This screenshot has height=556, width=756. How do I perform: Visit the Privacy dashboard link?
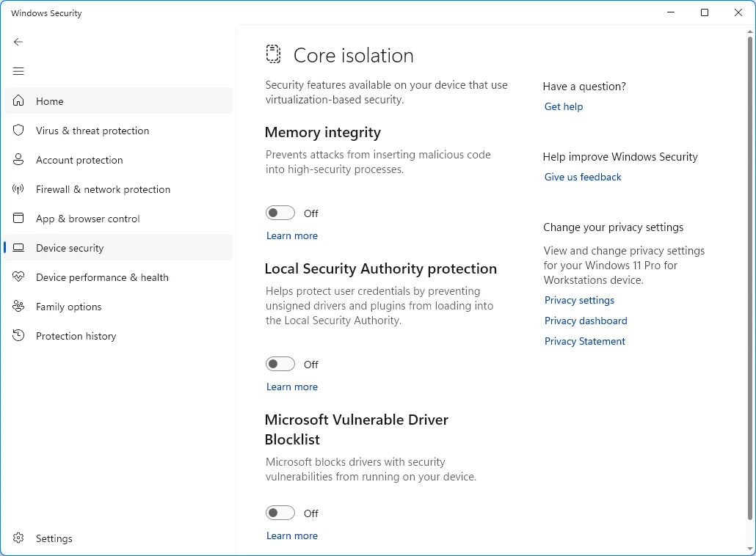[585, 321]
